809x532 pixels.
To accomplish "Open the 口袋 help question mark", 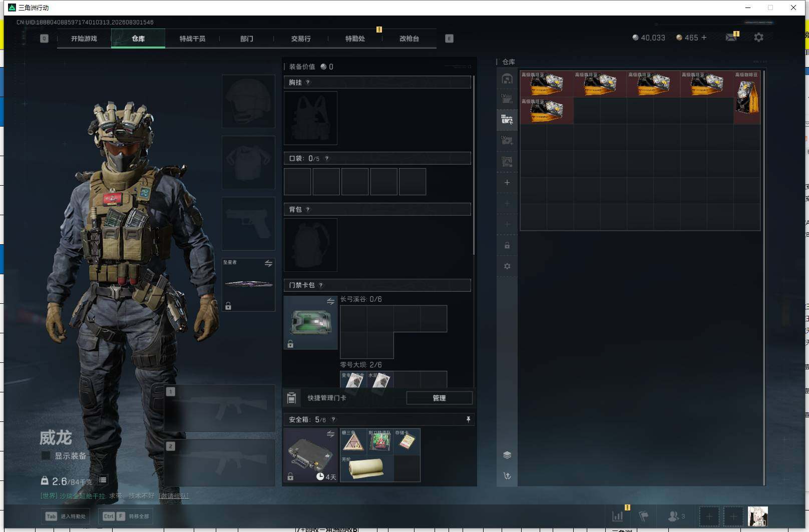I will coord(327,159).
